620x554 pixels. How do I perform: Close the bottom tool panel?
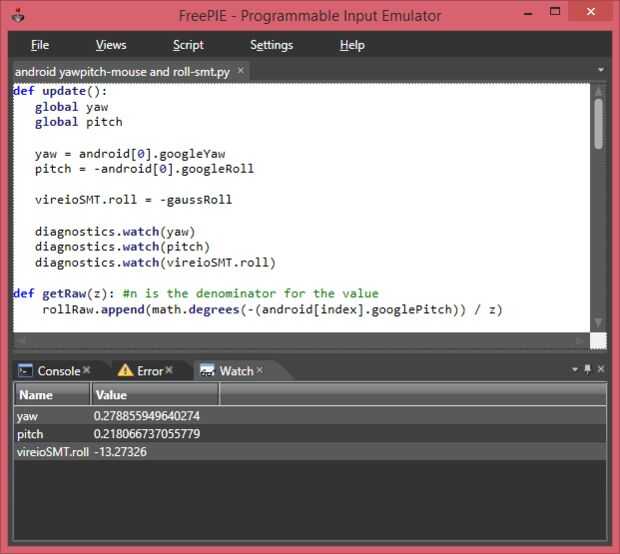[x=601, y=369]
